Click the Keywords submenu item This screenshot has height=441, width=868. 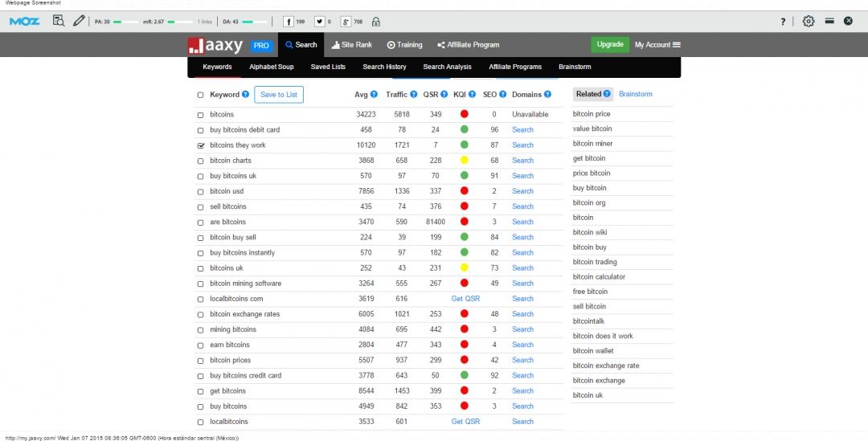pyautogui.click(x=217, y=67)
